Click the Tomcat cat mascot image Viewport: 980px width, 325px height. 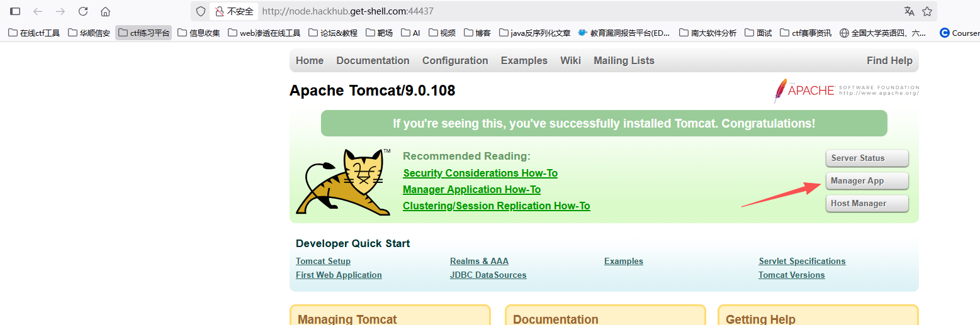point(344,182)
